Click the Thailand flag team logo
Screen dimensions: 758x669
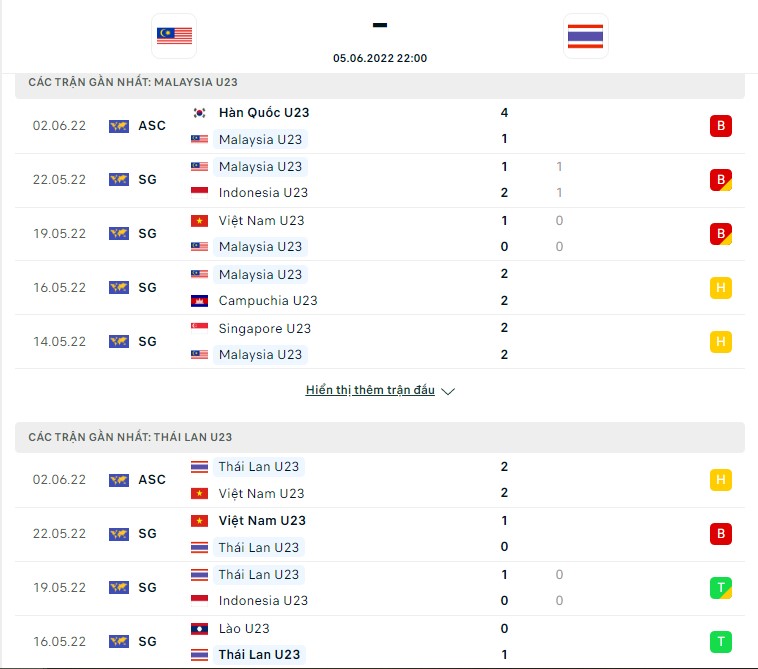(x=585, y=36)
